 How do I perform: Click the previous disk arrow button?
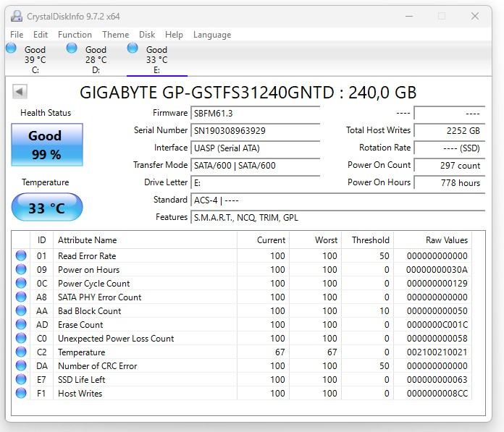[20, 91]
